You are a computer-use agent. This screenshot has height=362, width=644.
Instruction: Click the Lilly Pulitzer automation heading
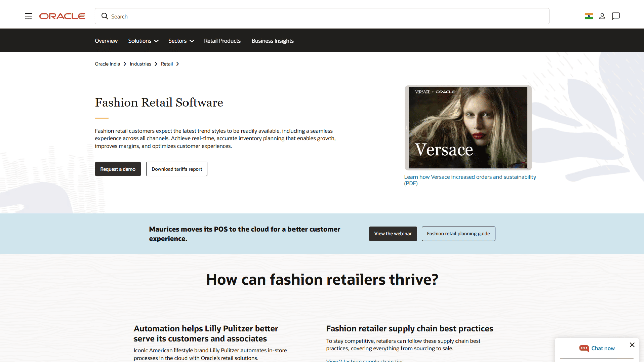(x=206, y=334)
